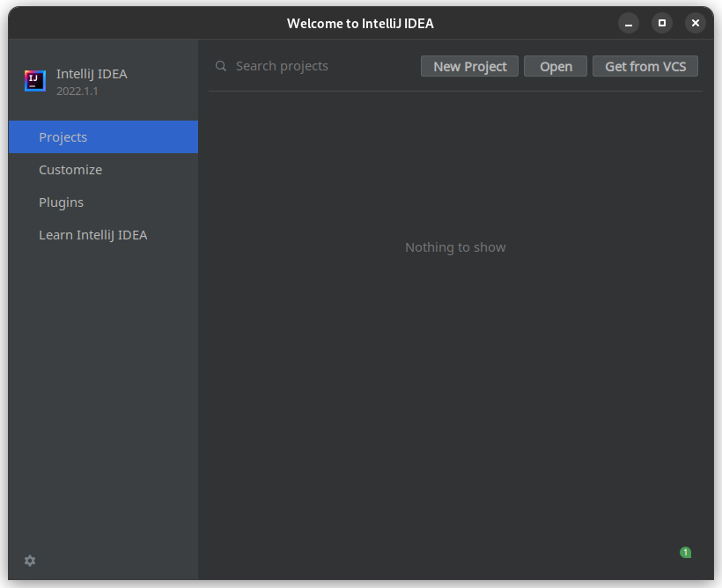The image size is (722, 588).
Task: Focus the Search projects field
Action: 317,66
